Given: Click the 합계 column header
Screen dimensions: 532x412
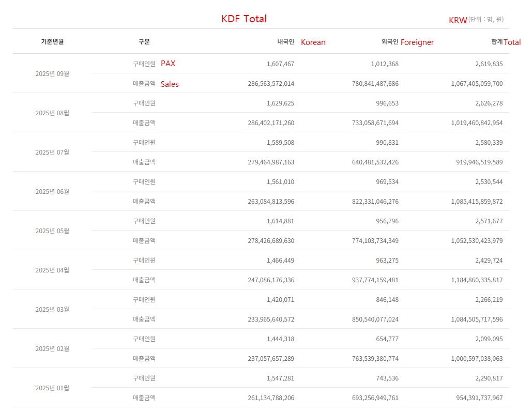Looking at the screenshot, I should (497, 42).
